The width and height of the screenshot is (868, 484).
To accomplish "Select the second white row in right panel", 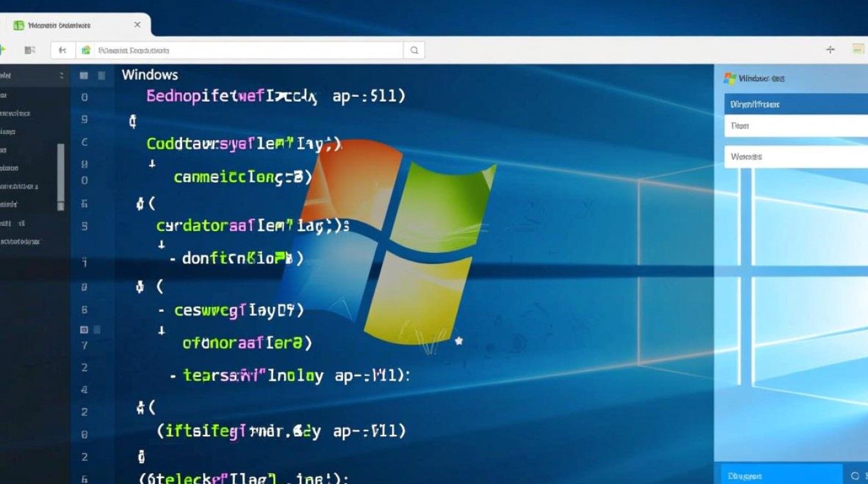I will pos(796,157).
